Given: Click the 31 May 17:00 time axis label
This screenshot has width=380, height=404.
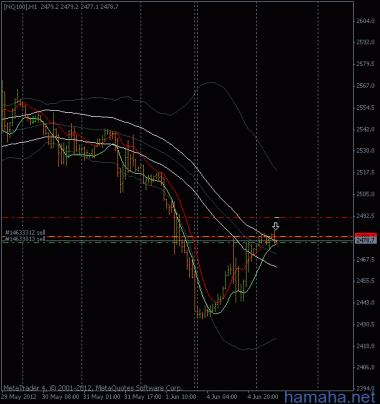Looking at the screenshot, I should coord(142,397).
